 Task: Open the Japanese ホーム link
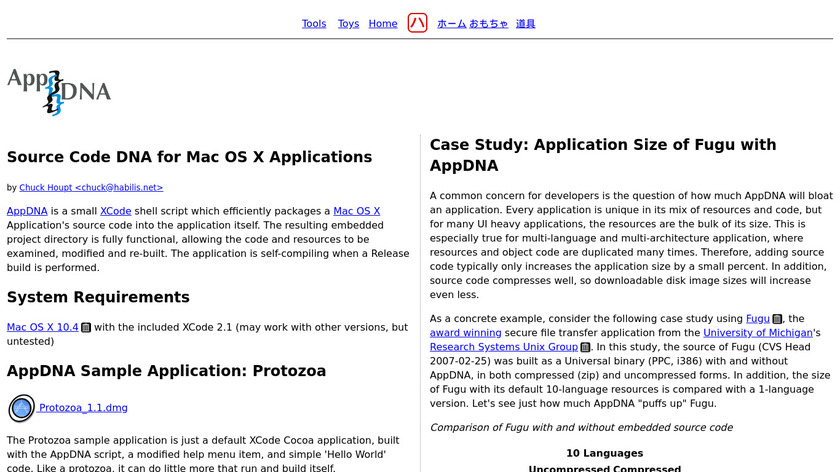[x=452, y=24]
